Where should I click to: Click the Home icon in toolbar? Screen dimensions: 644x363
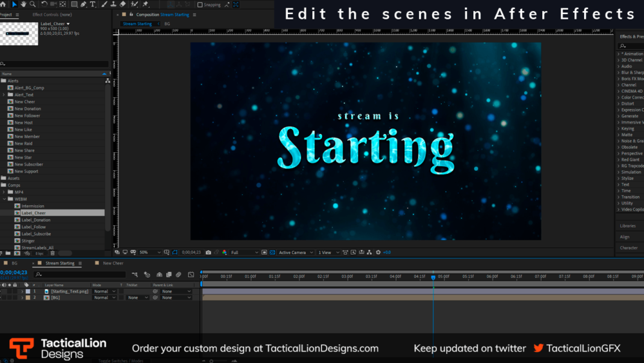pos(3,4)
